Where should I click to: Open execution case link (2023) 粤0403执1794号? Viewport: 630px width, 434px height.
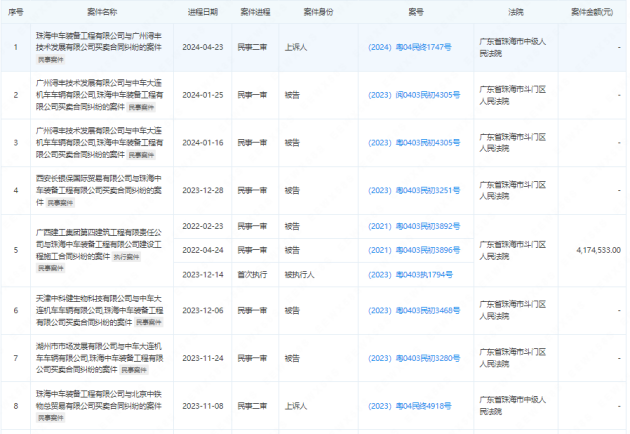click(x=410, y=275)
